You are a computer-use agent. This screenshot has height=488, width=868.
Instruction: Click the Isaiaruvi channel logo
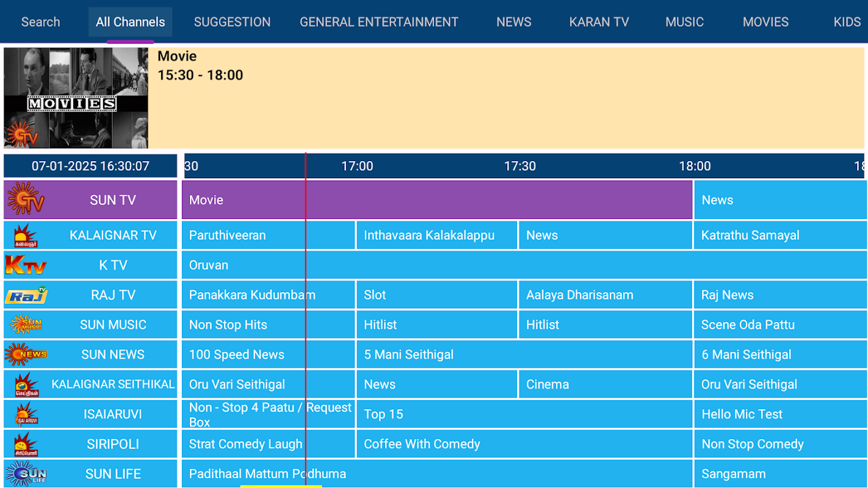[x=26, y=414]
